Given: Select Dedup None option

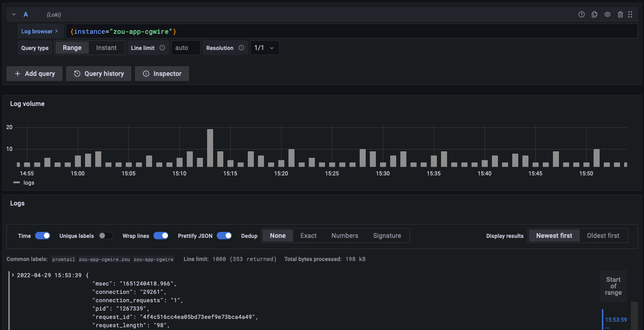Looking at the screenshot, I should point(278,236).
